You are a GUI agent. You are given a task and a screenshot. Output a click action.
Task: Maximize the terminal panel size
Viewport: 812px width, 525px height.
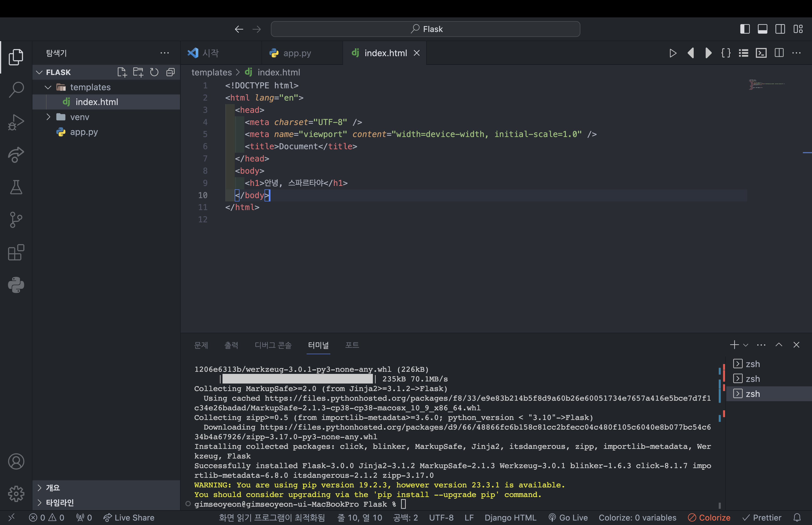pyautogui.click(x=779, y=345)
